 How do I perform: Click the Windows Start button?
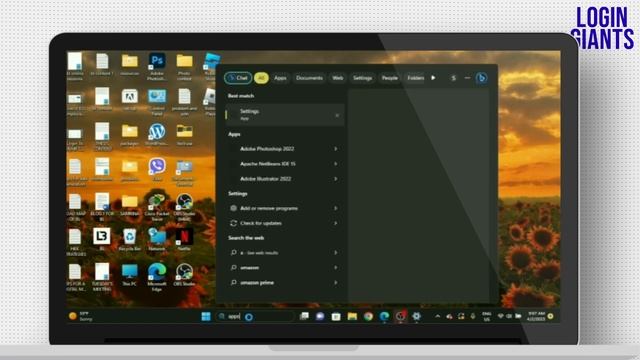206,316
